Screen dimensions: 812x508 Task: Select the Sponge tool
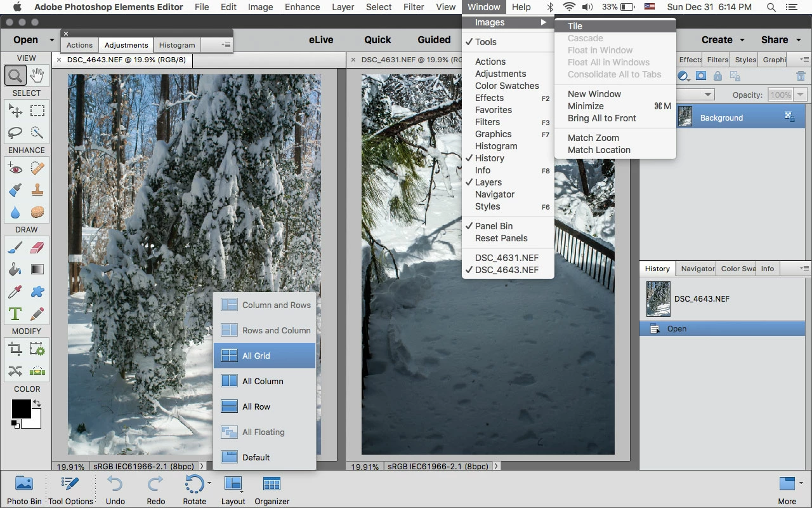[x=37, y=212]
